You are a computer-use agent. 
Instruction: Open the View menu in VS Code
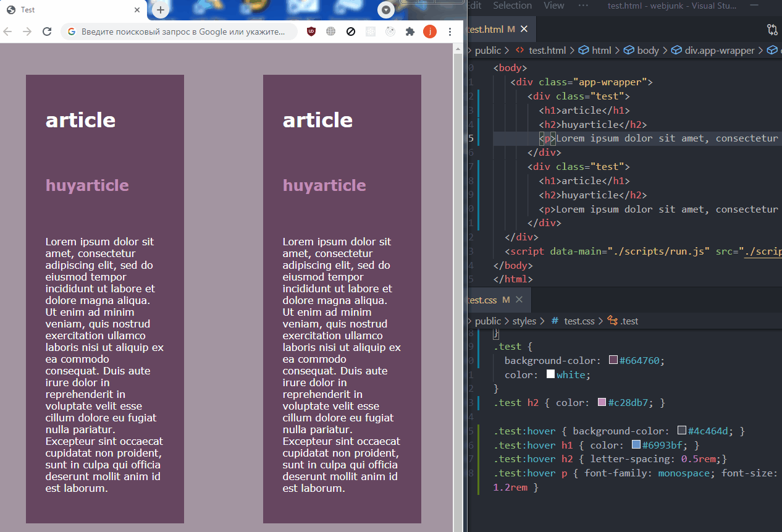point(554,6)
